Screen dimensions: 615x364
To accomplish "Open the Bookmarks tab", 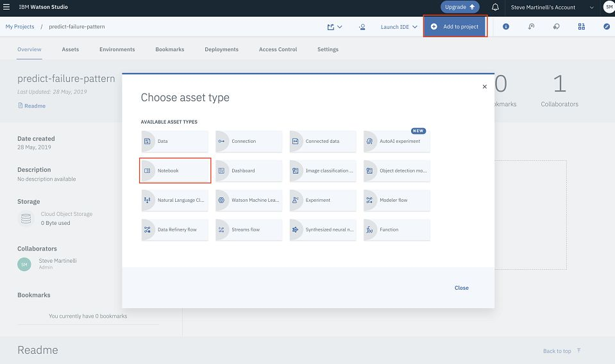I will click(x=170, y=49).
